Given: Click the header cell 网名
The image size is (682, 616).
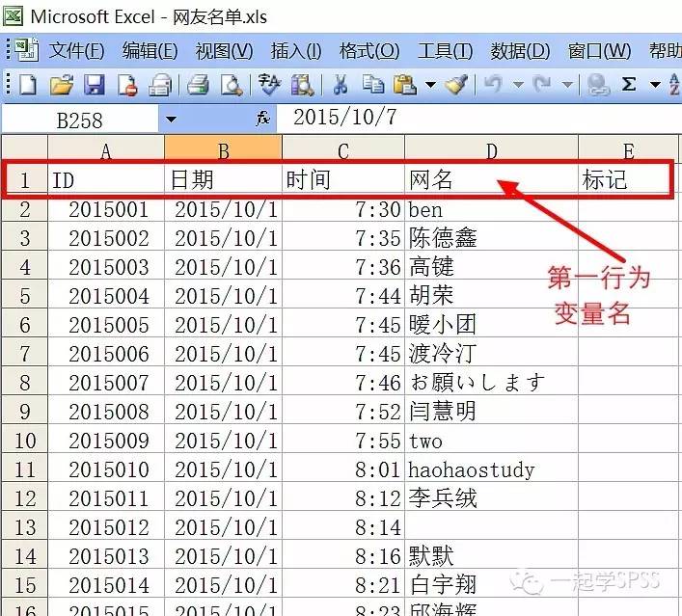Looking at the screenshot, I should coord(492,180).
